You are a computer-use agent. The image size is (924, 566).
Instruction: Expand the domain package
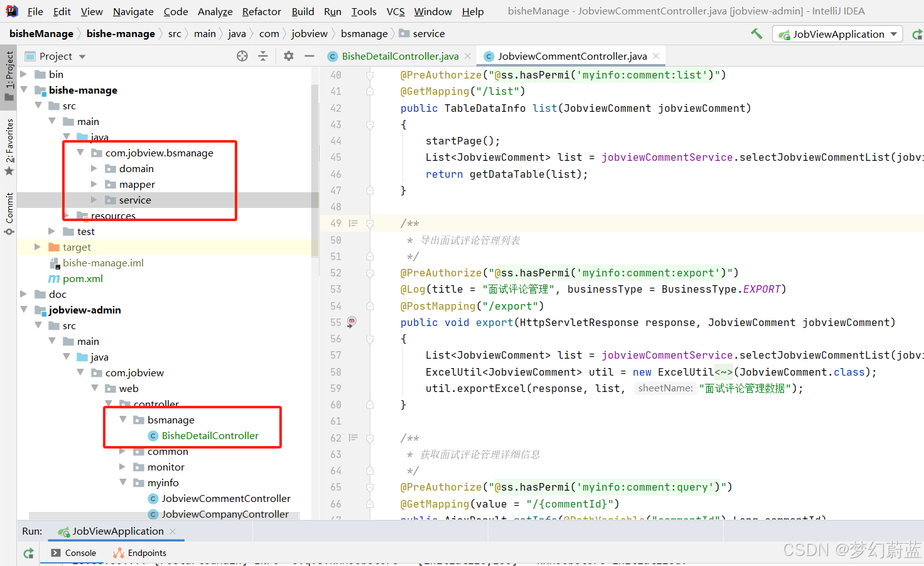[94, 168]
